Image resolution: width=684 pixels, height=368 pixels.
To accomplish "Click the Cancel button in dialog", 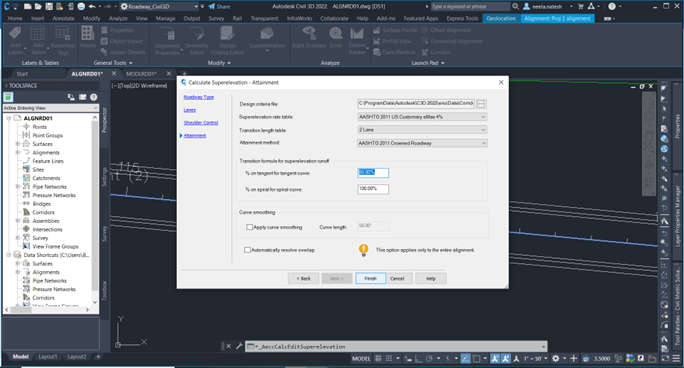I will click(x=397, y=278).
